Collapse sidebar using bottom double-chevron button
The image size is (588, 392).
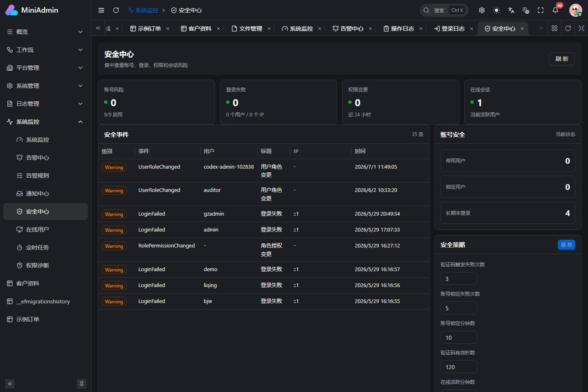(x=10, y=384)
